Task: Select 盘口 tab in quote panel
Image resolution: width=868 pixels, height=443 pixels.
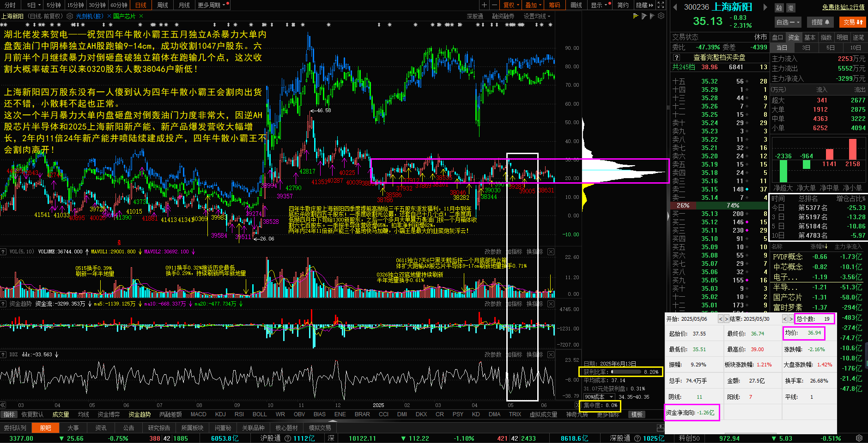Action: [777, 37]
